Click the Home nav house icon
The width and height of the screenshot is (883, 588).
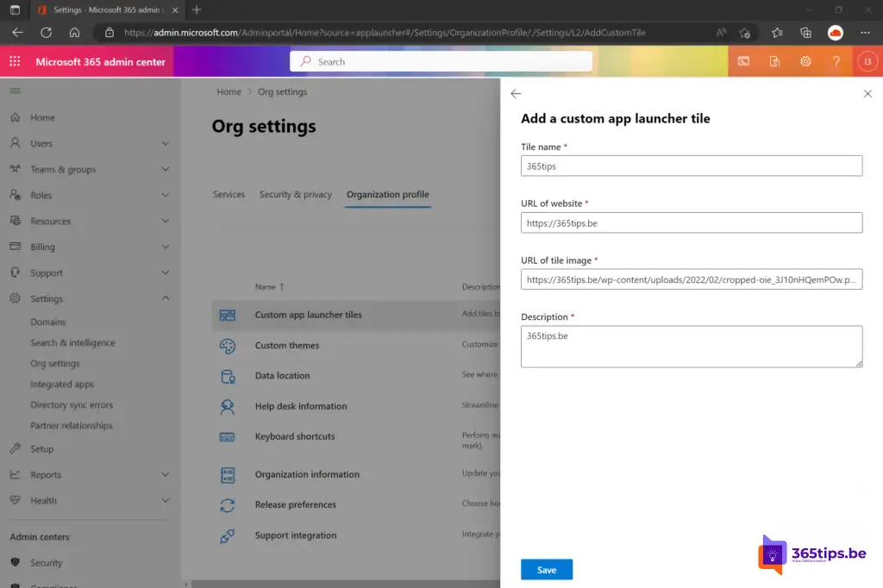[x=16, y=117]
